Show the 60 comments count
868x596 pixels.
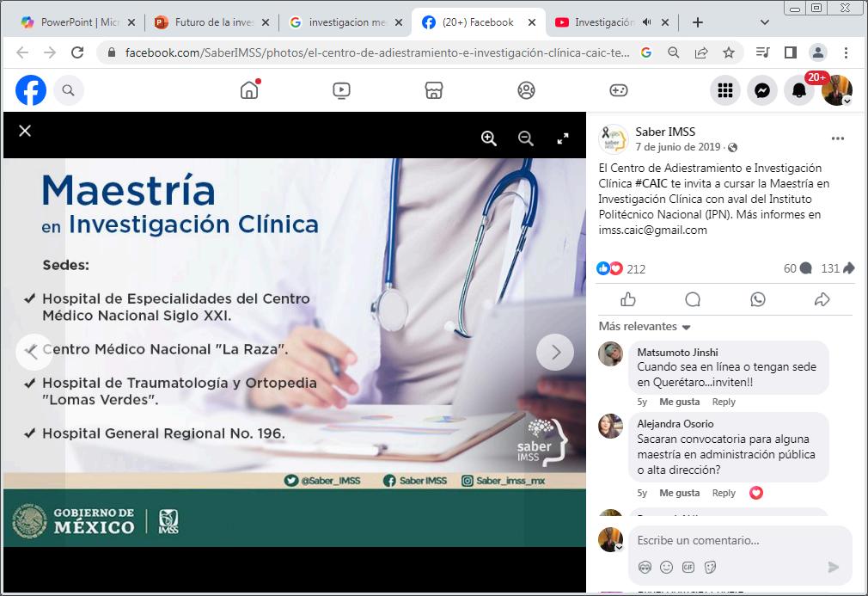798,268
